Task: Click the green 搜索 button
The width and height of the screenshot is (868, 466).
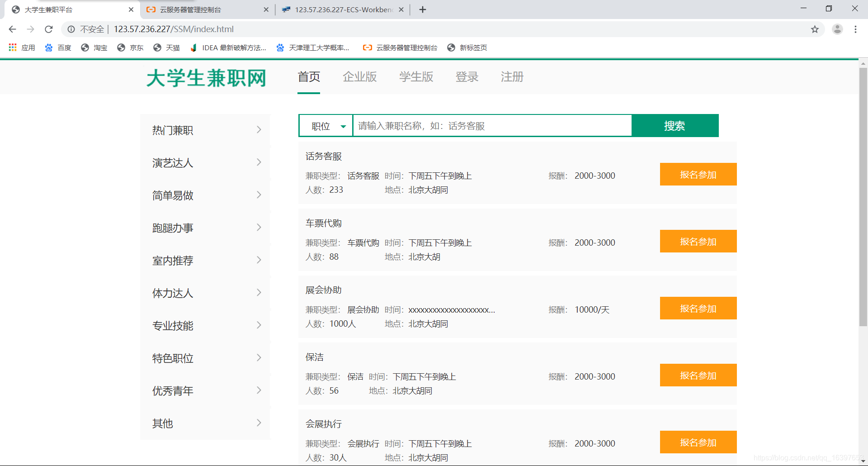Action: [675, 126]
